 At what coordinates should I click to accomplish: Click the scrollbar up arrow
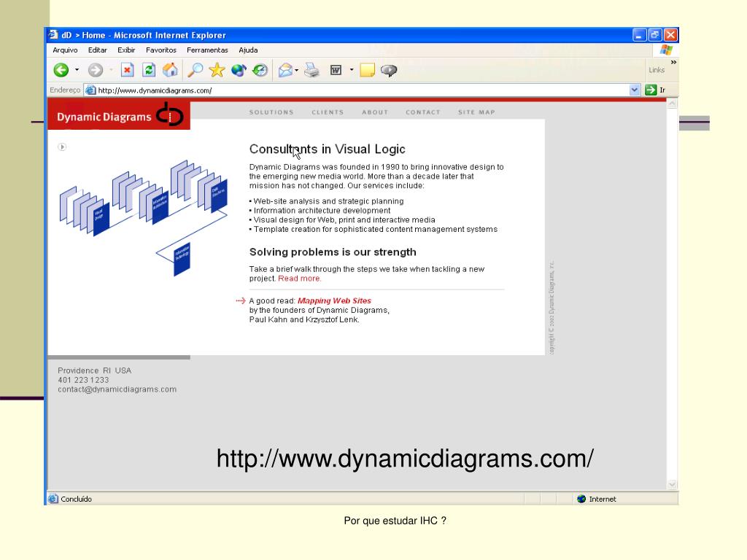tap(672, 104)
